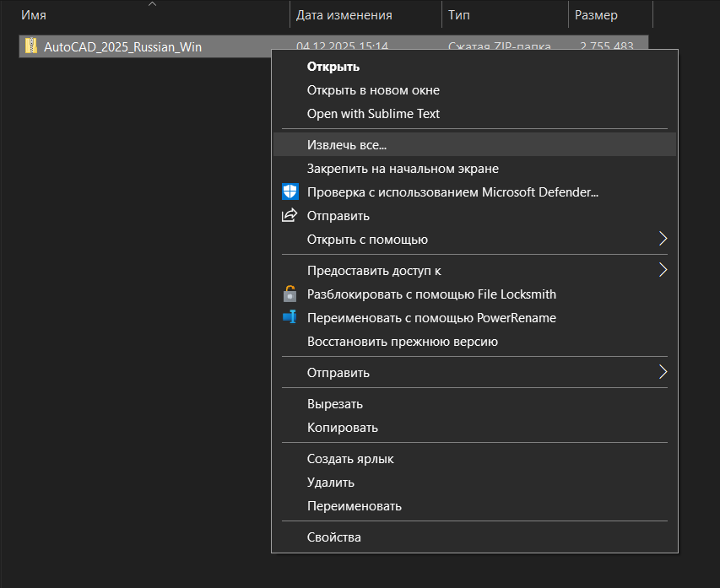Expand the Отправить submenu chevron

[663, 372]
